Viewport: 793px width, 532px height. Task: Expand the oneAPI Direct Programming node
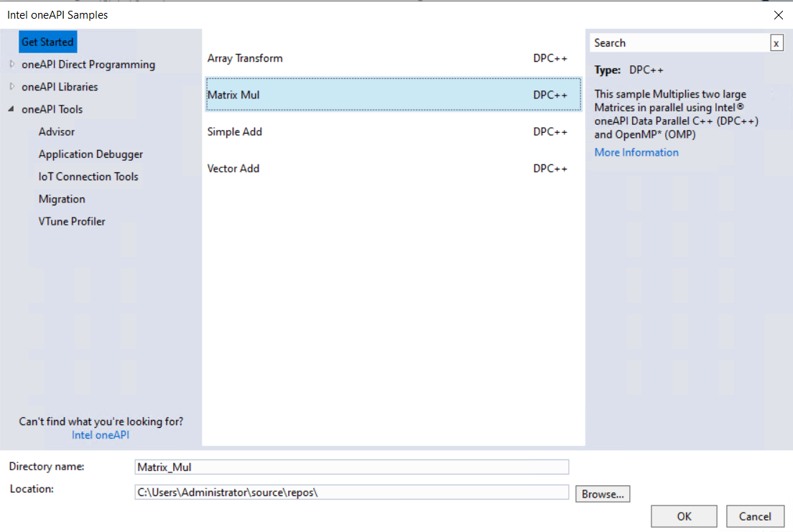[11, 65]
